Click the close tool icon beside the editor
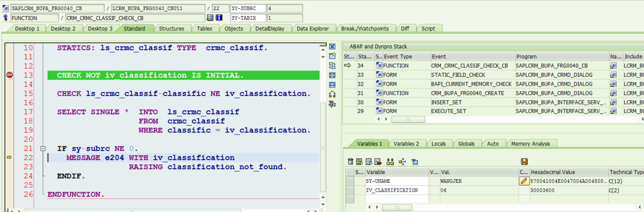Viewport: 644px width, 212px height. [332, 47]
